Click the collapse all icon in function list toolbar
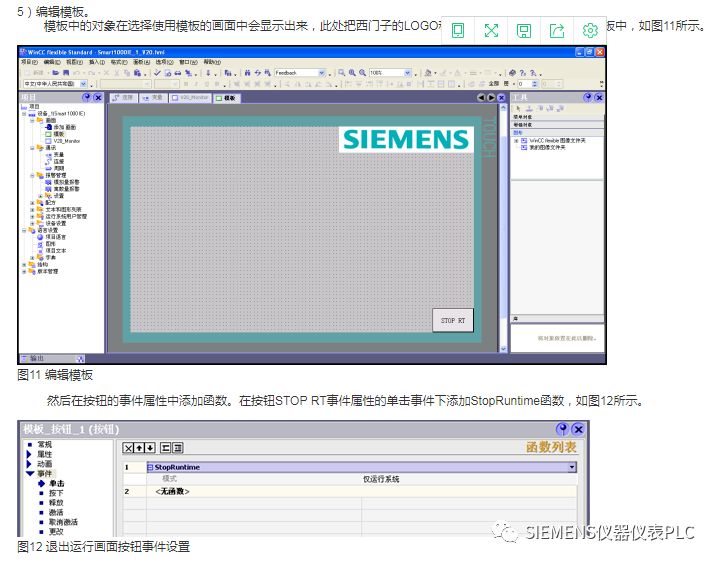 (x=166, y=448)
